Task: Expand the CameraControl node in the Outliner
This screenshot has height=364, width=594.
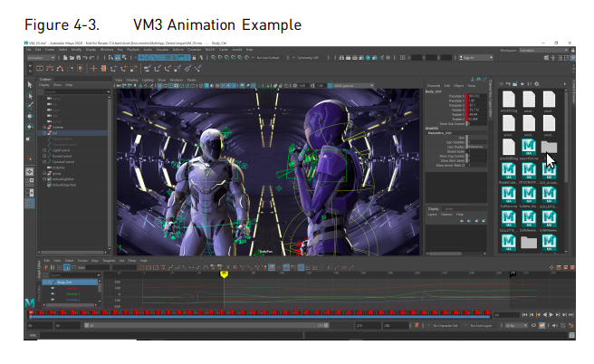Action: 44,162
